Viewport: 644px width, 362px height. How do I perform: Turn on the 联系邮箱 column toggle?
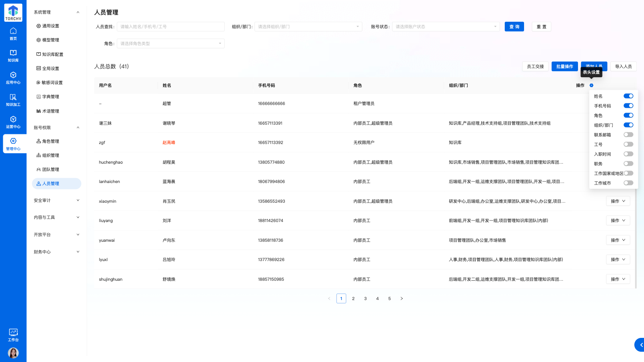point(628,134)
